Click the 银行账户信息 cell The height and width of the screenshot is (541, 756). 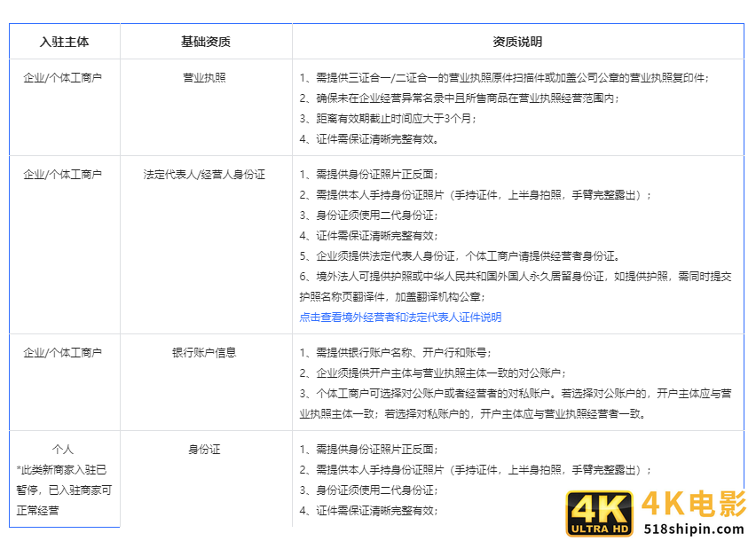point(204,353)
